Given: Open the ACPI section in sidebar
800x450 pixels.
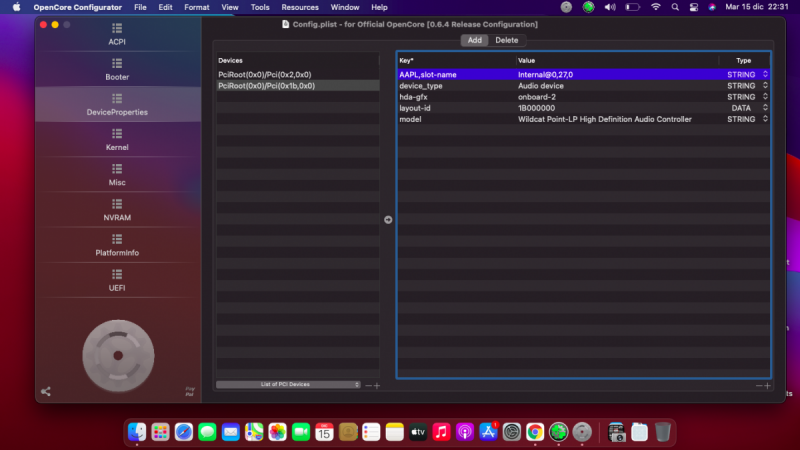Looking at the screenshot, I should tap(117, 35).
